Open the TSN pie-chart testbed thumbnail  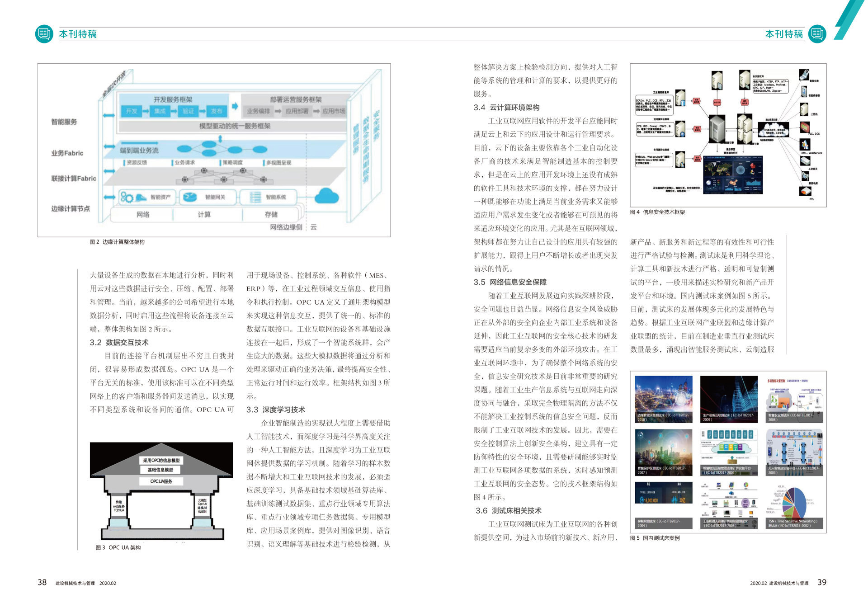pyautogui.click(x=794, y=505)
